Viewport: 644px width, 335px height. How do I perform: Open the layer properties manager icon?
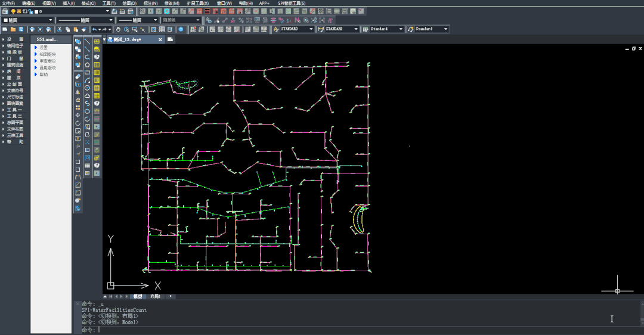coord(5,11)
